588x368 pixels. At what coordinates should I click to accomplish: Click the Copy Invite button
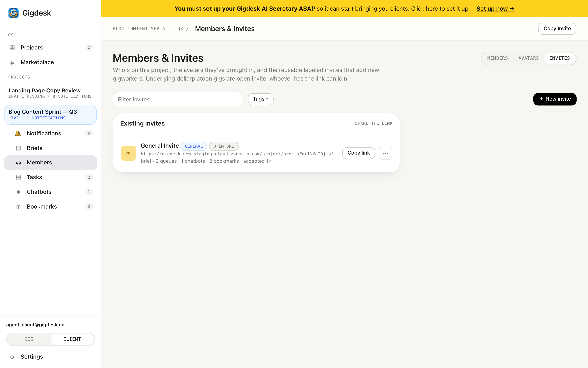(557, 29)
